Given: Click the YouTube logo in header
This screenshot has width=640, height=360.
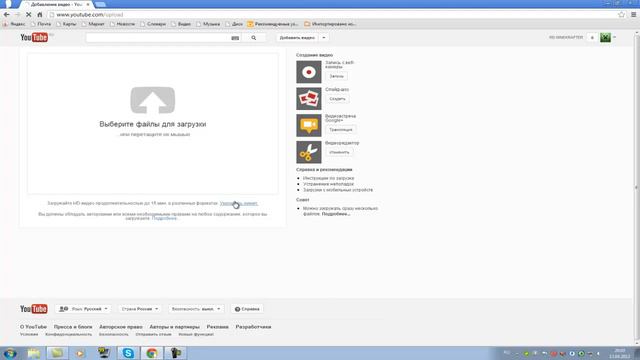Looking at the screenshot, I should (x=34, y=38).
